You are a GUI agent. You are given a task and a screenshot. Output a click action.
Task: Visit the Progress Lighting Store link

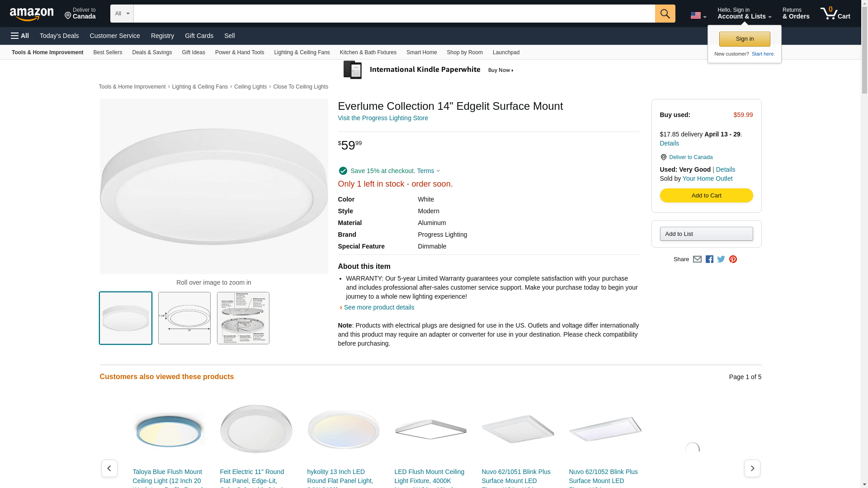pos(383,118)
